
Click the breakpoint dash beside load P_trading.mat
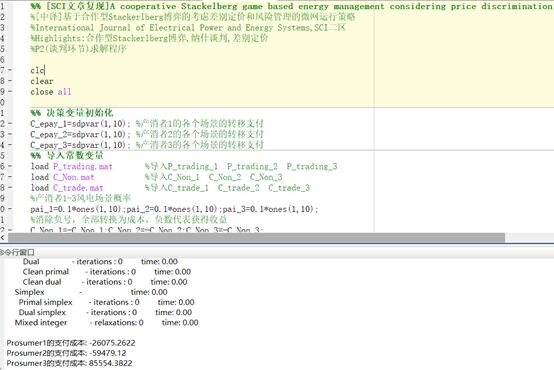[x=10, y=166]
